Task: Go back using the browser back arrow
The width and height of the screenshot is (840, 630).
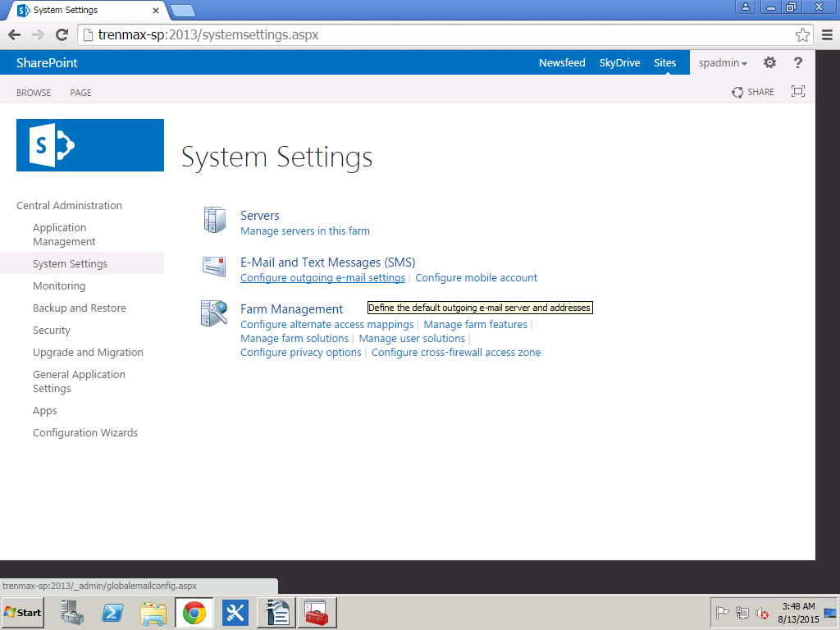Action: 15,34
